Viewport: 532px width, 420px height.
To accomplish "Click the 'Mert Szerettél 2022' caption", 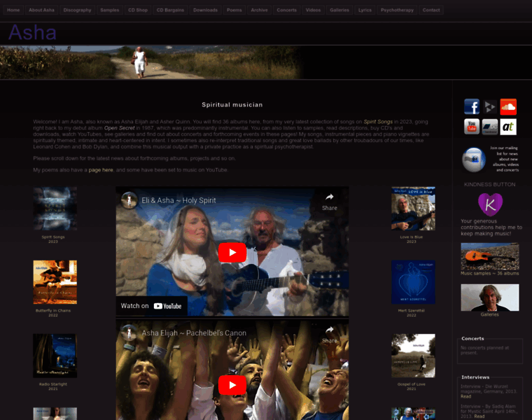I will tap(411, 313).
